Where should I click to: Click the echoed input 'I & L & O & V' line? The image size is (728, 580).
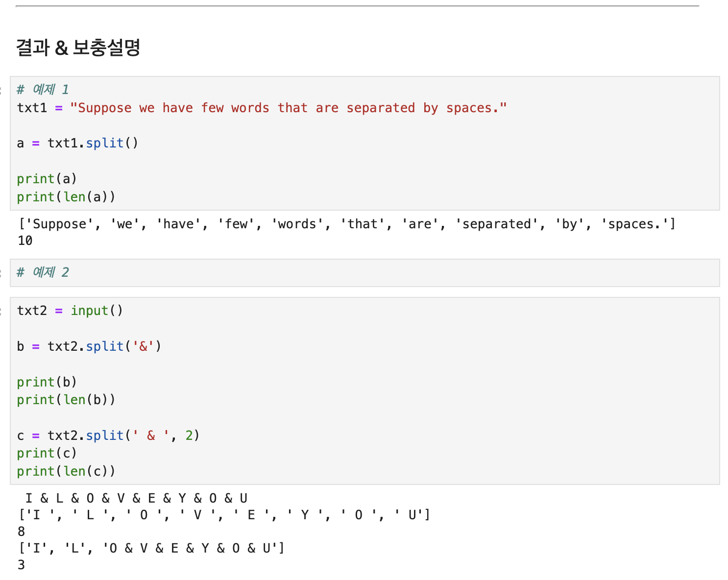(136, 498)
